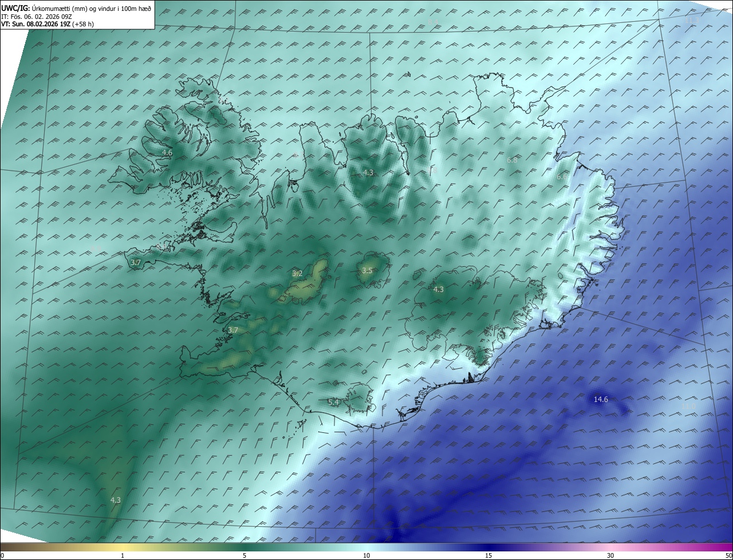This screenshot has width=733, height=560.
Task: Click the 10 tick on the color scale
Action: 366,555
